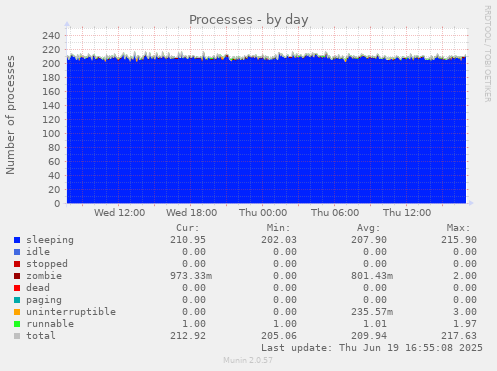Click the paging legend color swatch

(17, 300)
